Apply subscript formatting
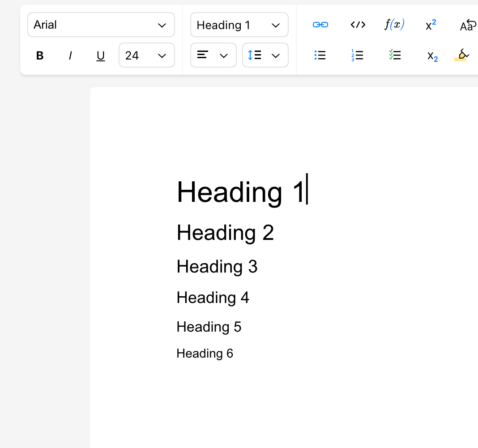Viewport: 478px width, 448px height. point(432,56)
